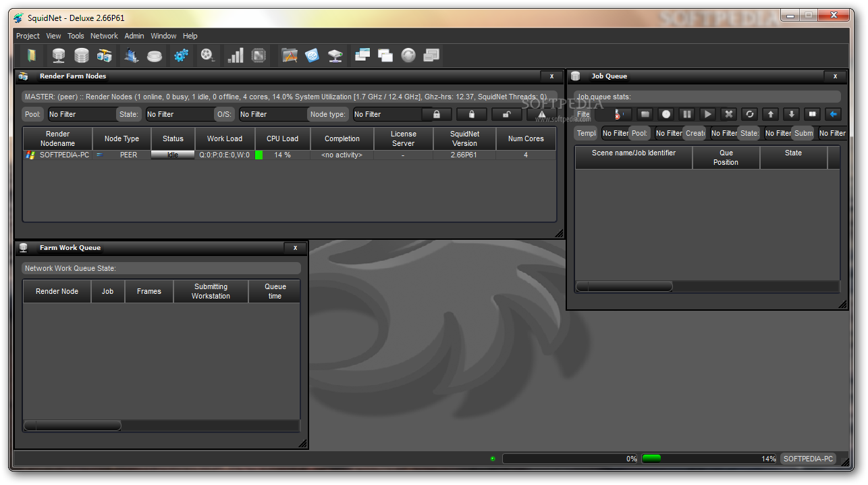Viewport: 868px width, 485px height.
Task: Click the SOFTPEDIA-PC button in status bar
Action: (x=809, y=459)
